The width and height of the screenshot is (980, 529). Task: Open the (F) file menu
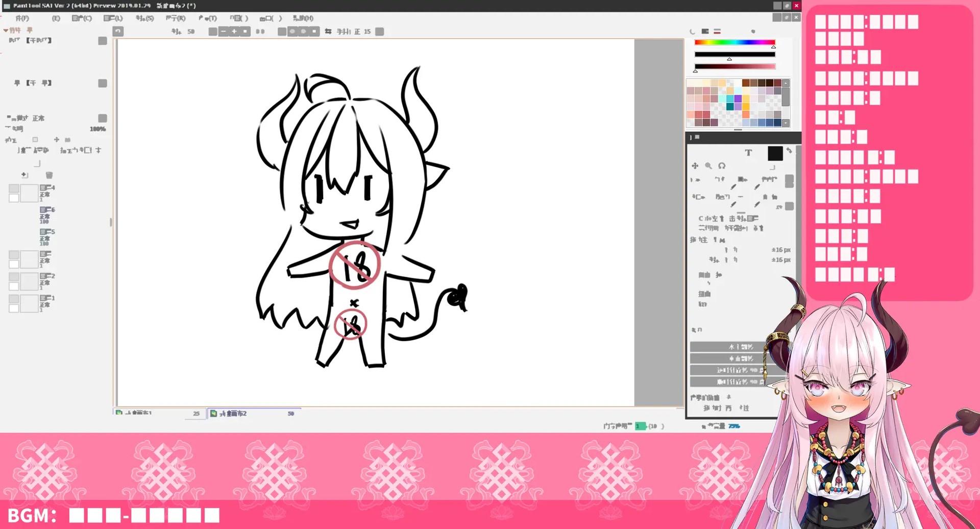coord(22,18)
